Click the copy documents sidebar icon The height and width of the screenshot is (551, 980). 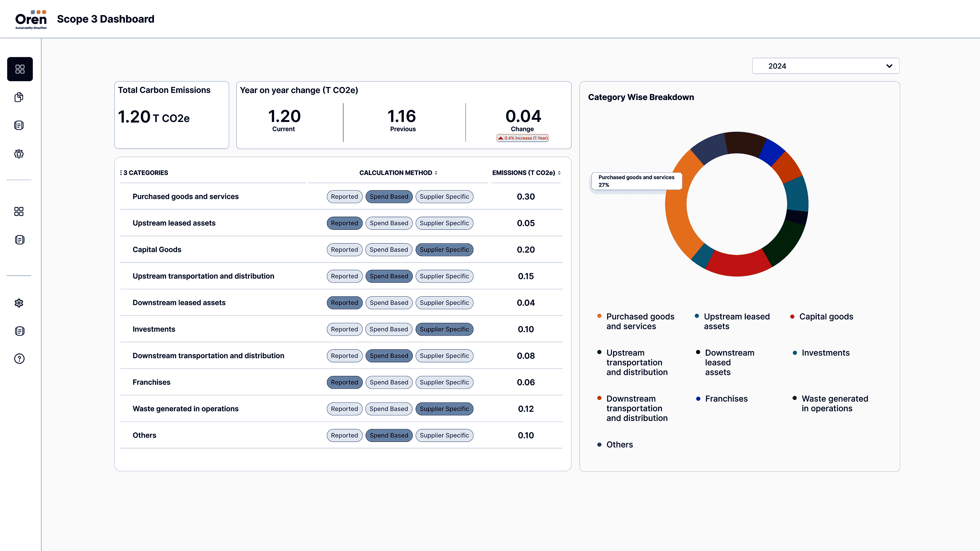(19, 97)
